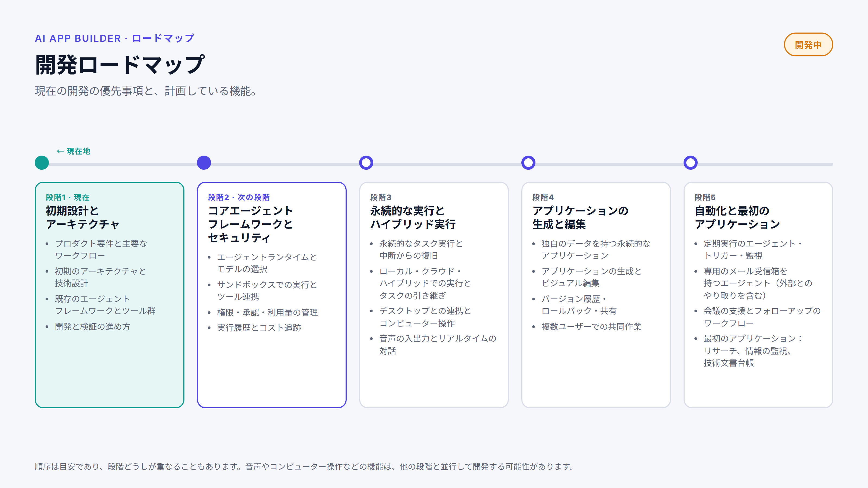Open the 永続的な実行とハイブリッド実行 heading
The width and height of the screenshot is (868, 488).
(413, 217)
